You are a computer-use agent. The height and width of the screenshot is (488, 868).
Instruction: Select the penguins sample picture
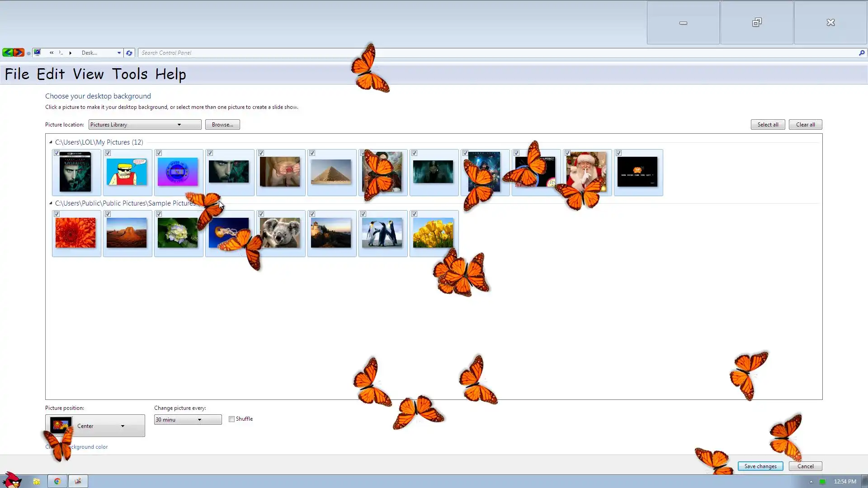tap(382, 233)
